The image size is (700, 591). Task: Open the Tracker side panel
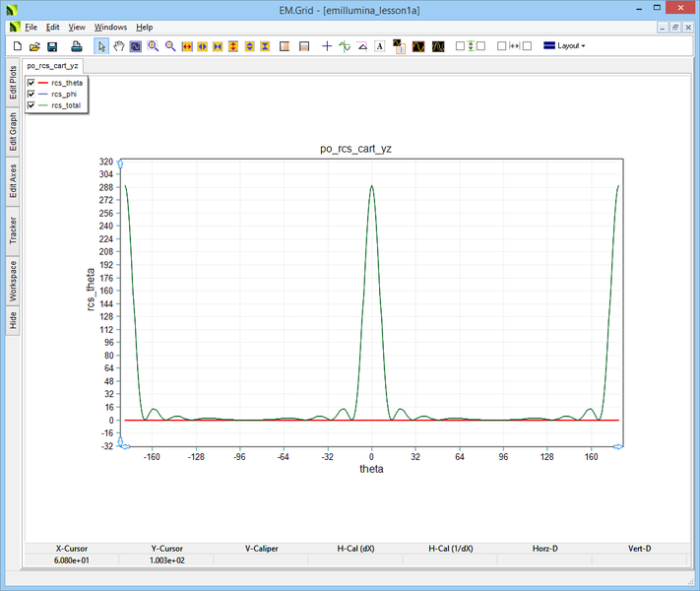tap(13, 231)
